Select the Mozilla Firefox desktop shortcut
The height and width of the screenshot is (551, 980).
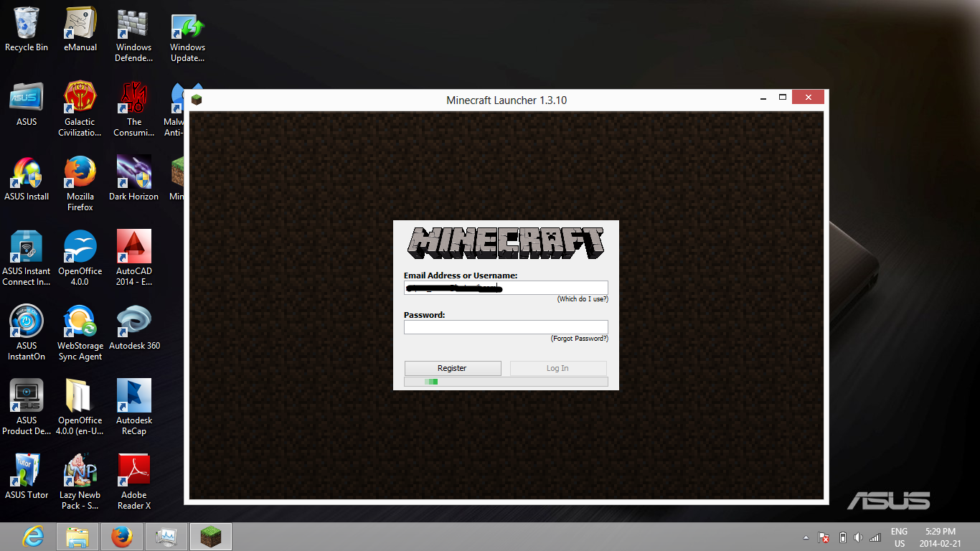click(80, 184)
